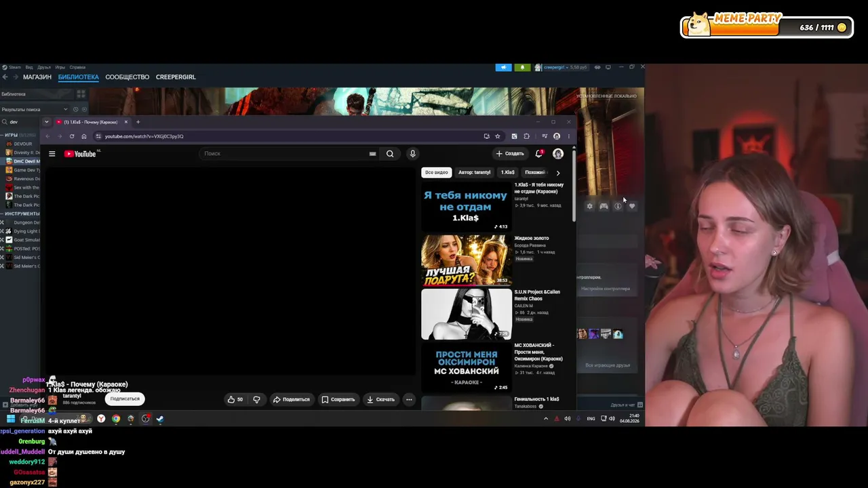Viewport: 868px width, 488px height.
Task: Show more filter chips with right arrow
Action: [x=558, y=173]
